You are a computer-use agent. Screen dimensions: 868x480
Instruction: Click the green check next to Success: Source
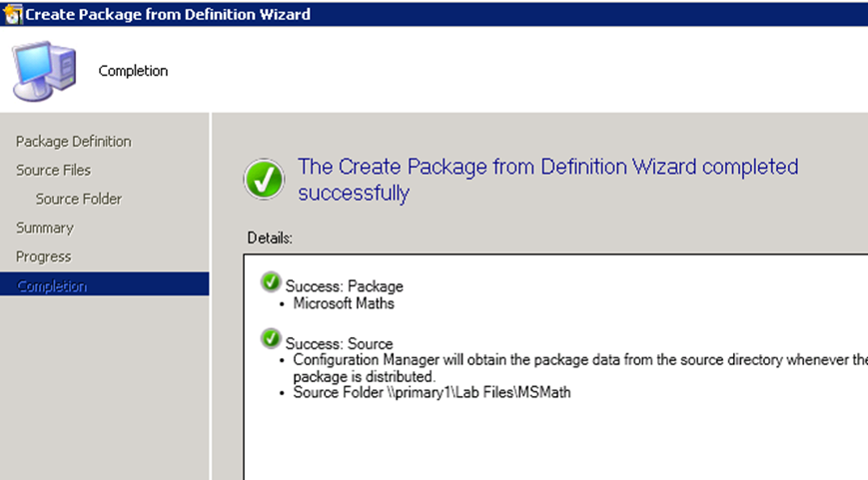(271, 338)
